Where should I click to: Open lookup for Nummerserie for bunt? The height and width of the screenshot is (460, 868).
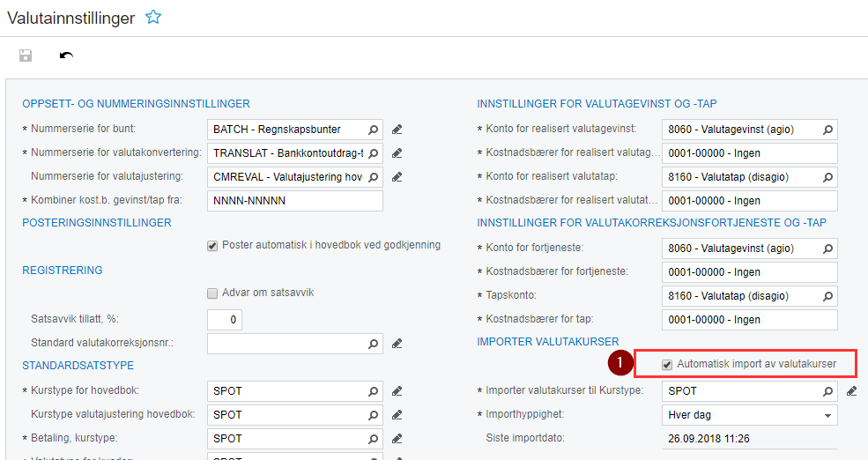(374, 130)
